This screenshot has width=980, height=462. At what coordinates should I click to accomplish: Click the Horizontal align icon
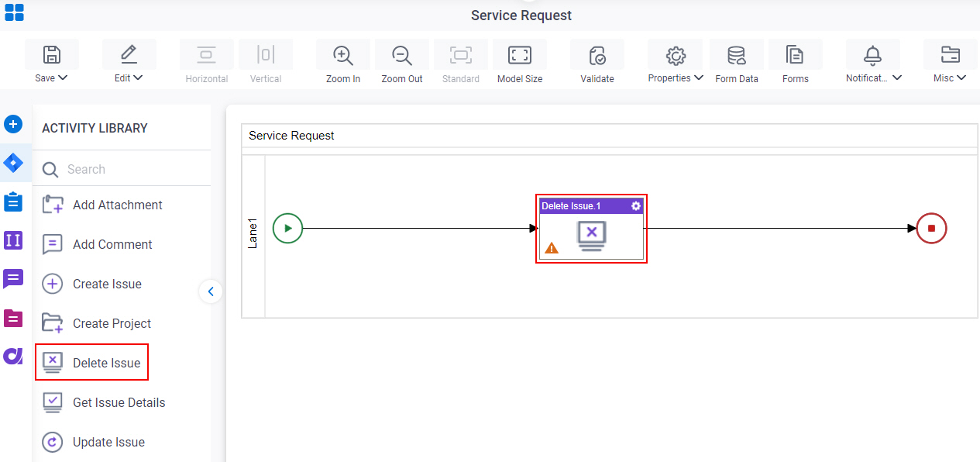[x=206, y=55]
